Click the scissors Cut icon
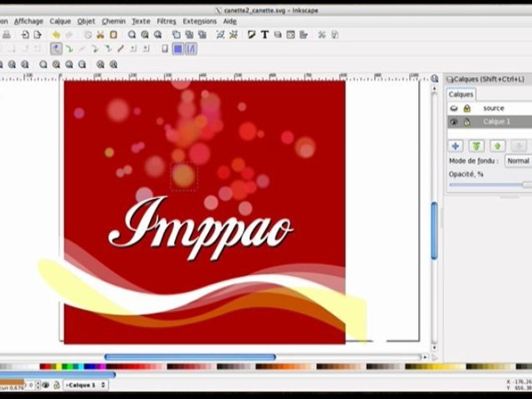 [x=100, y=34]
